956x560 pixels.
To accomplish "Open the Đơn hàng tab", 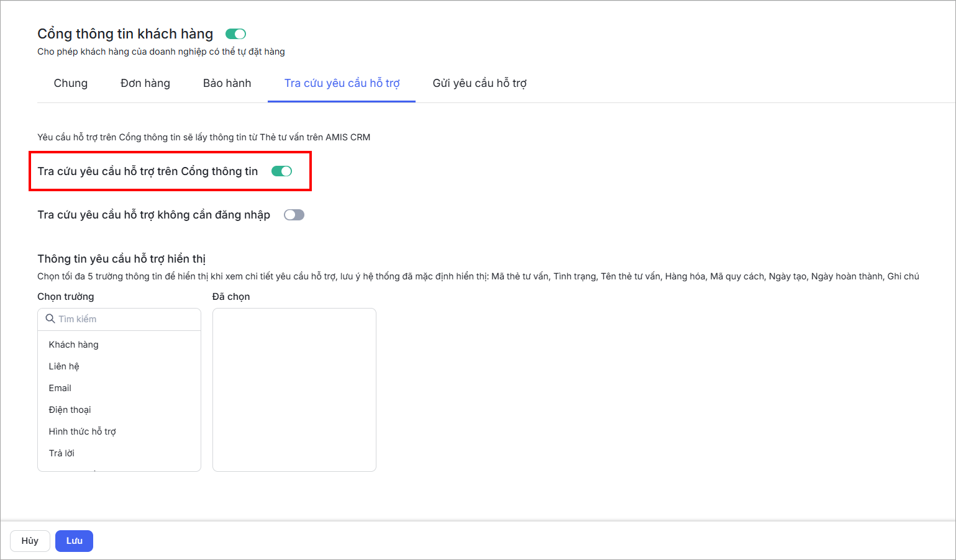I will click(145, 83).
